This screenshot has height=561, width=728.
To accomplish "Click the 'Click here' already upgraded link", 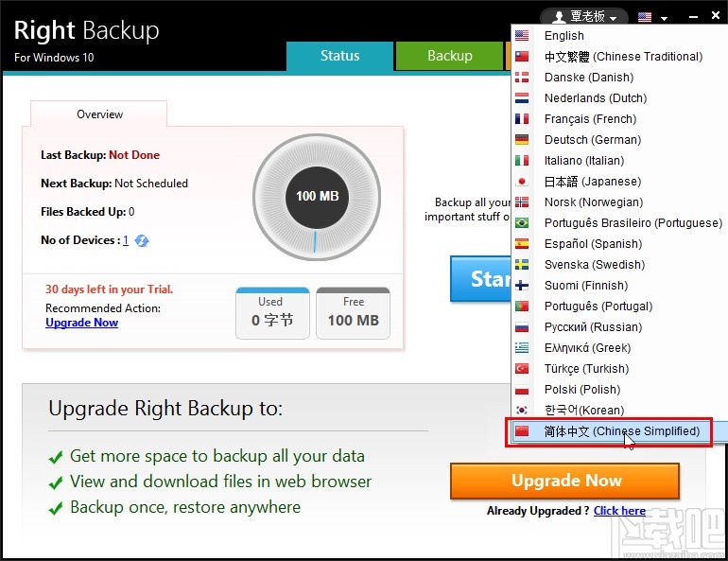I will [x=619, y=511].
